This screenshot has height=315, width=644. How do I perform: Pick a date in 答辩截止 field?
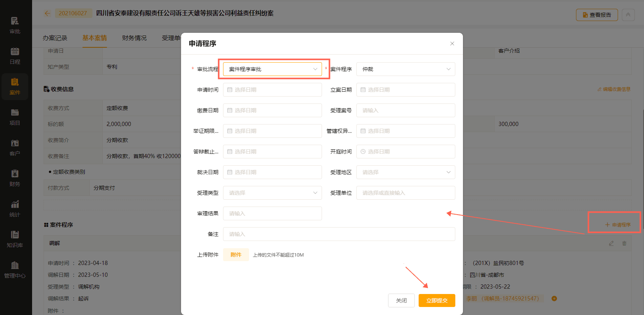tap(272, 152)
